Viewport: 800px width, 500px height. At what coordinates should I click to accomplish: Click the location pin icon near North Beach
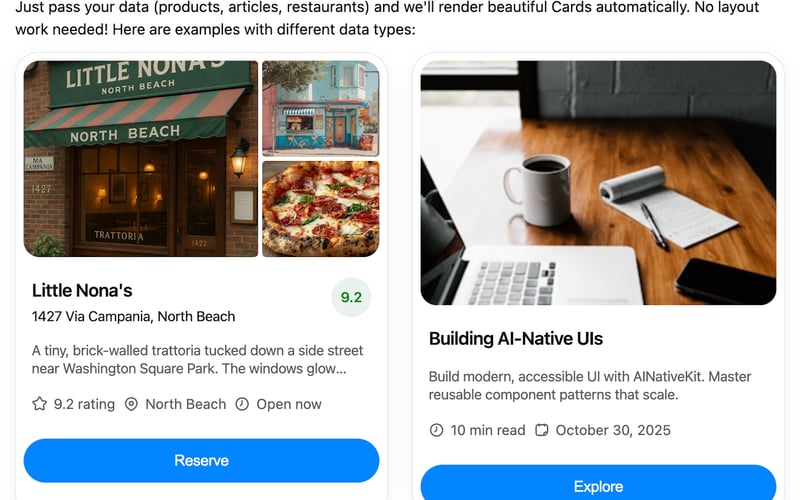tap(131, 404)
